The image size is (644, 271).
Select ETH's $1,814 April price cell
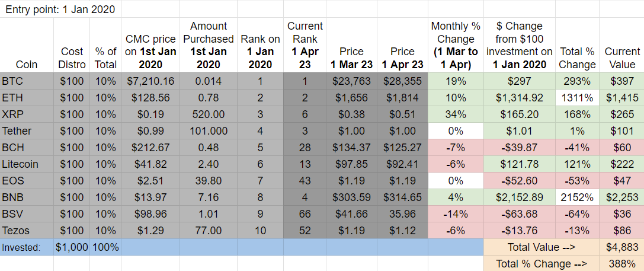[x=402, y=97]
